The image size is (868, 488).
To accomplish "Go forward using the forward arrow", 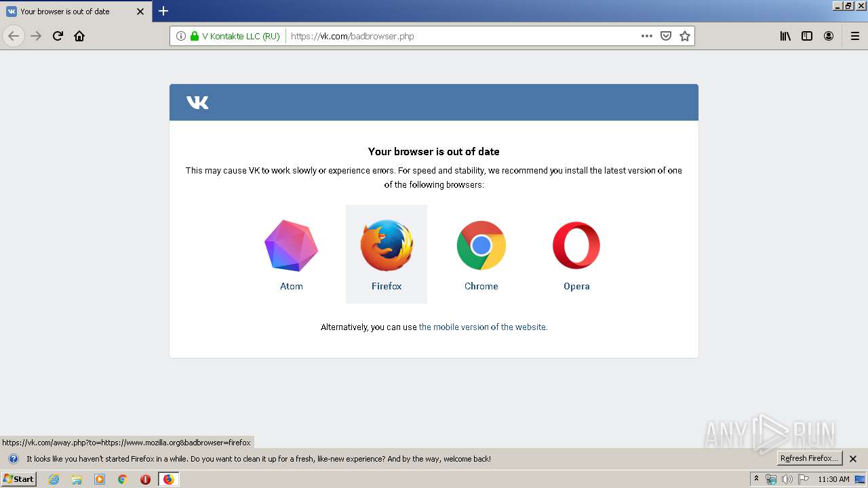I will [x=36, y=36].
